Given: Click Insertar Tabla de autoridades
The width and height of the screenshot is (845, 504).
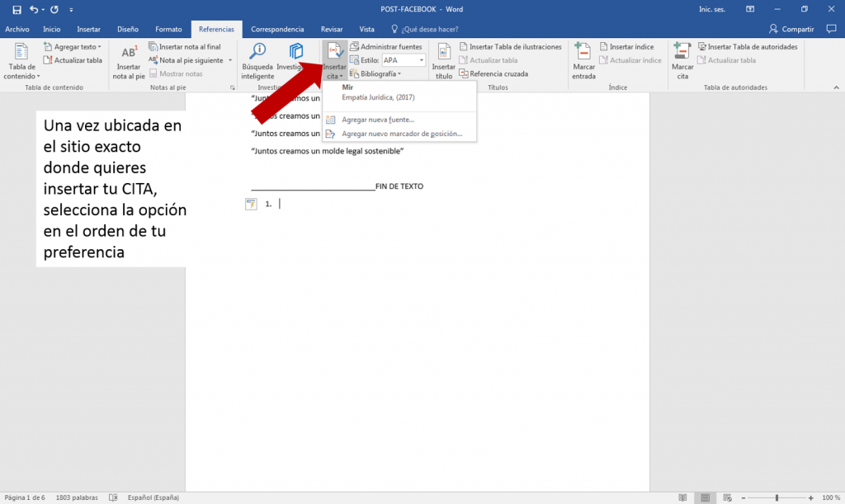Looking at the screenshot, I should (748, 47).
